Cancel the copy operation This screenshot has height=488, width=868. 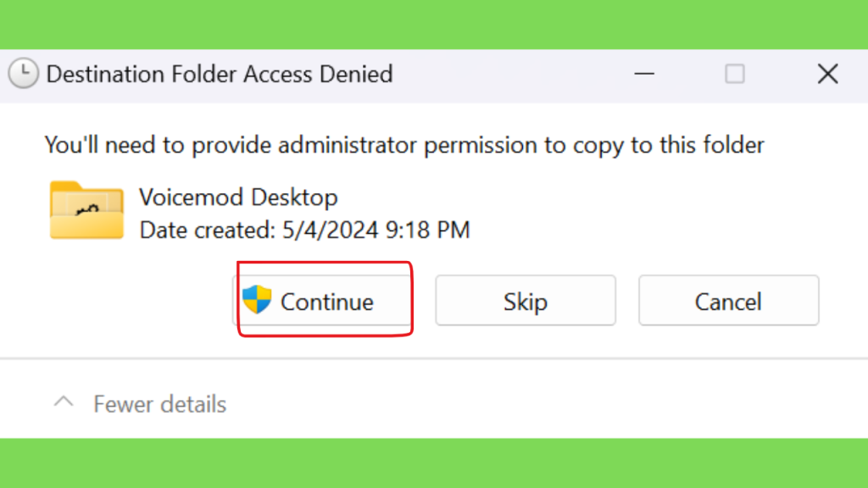(x=728, y=301)
